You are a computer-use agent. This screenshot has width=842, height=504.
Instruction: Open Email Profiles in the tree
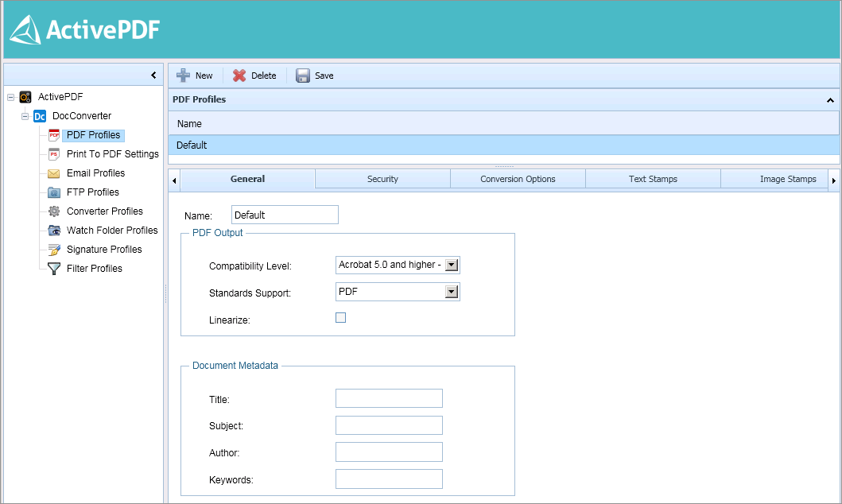(95, 173)
